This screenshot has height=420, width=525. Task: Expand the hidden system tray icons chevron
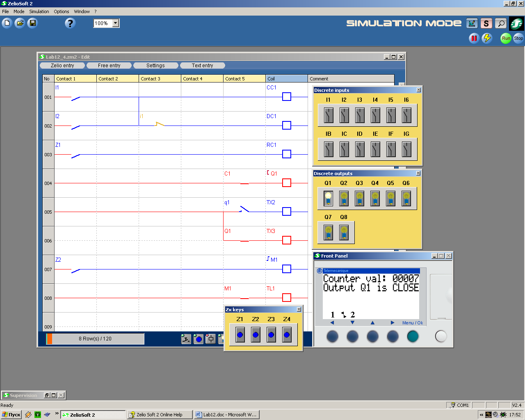[x=482, y=415]
